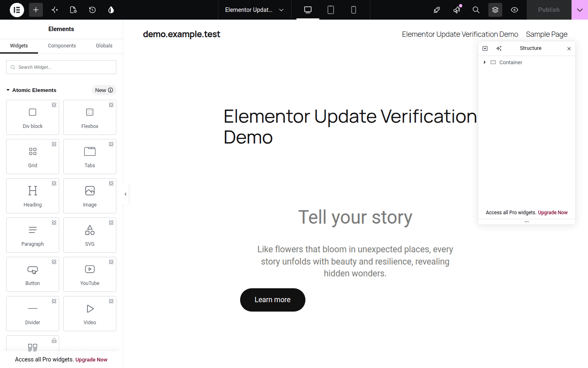Select the Button widget

[33, 274]
